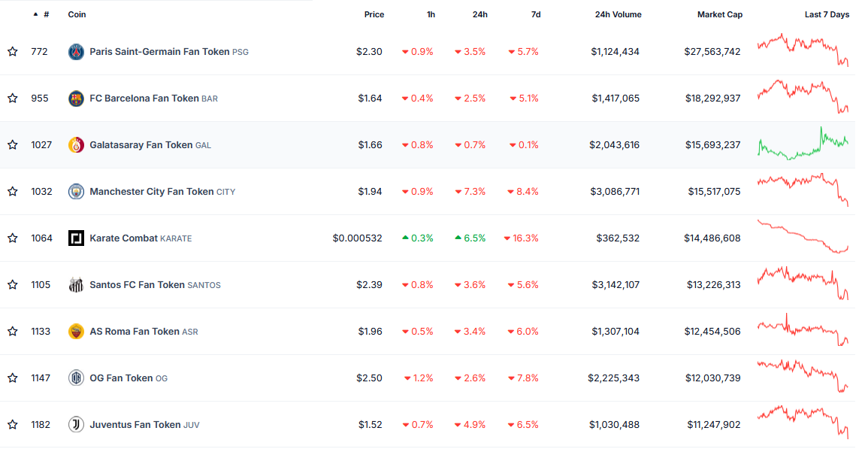Screen dimensions: 868x449
Task: Toggle favorite star for Santos FC Fan Token
Action: pos(13,284)
